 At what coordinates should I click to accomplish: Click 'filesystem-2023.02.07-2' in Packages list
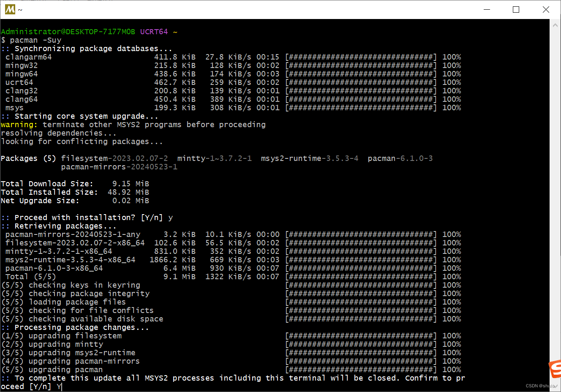(114, 158)
